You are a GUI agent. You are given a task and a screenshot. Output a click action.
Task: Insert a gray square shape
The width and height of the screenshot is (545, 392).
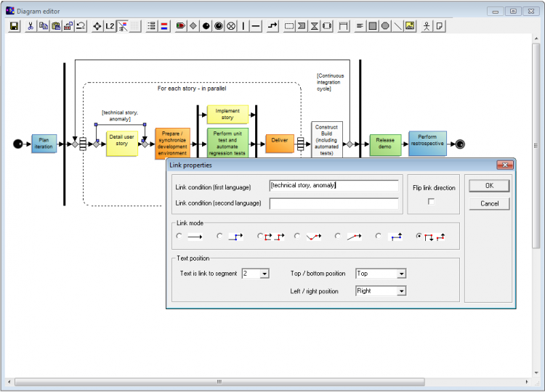pos(373,26)
